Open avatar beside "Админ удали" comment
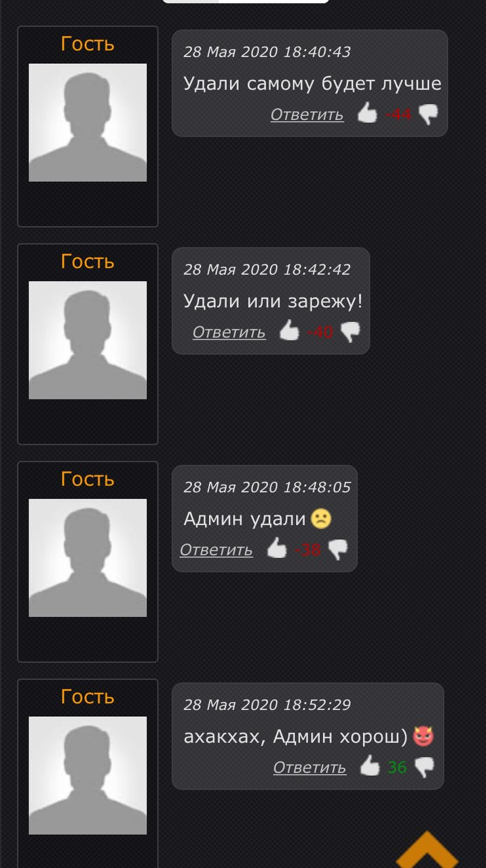Screen dimensions: 486x868 [x=88, y=558]
